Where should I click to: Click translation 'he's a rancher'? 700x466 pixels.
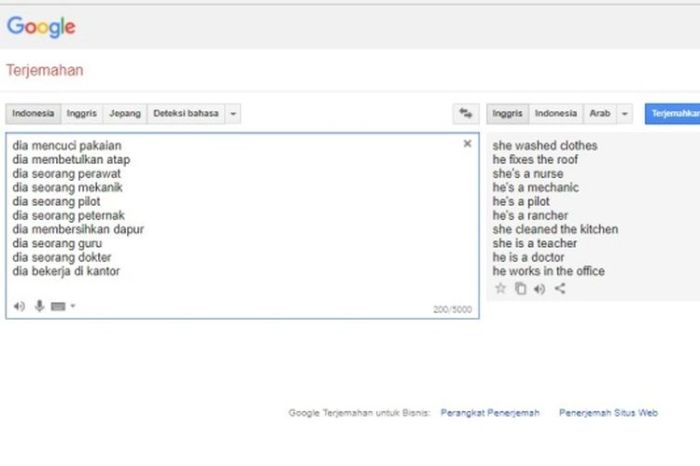pyautogui.click(x=530, y=215)
